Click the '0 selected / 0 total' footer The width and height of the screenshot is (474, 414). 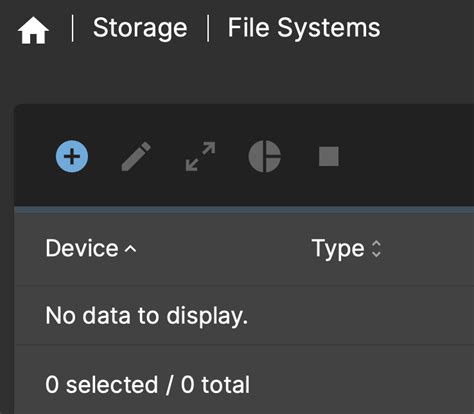tap(148, 385)
